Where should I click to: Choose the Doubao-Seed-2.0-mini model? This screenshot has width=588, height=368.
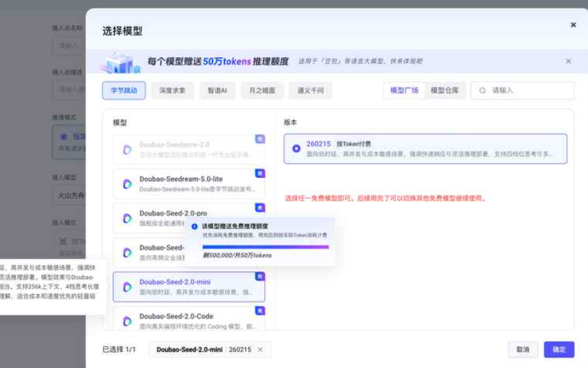[189, 287]
